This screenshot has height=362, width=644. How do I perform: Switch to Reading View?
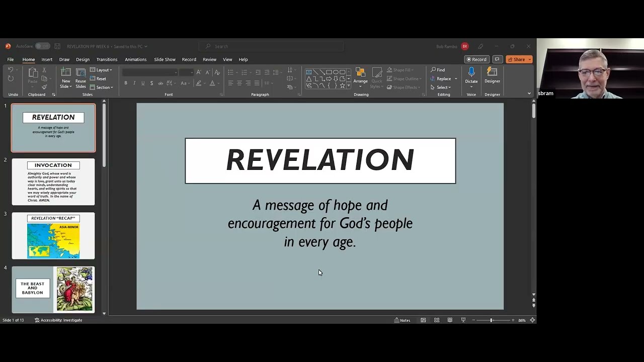(450, 320)
